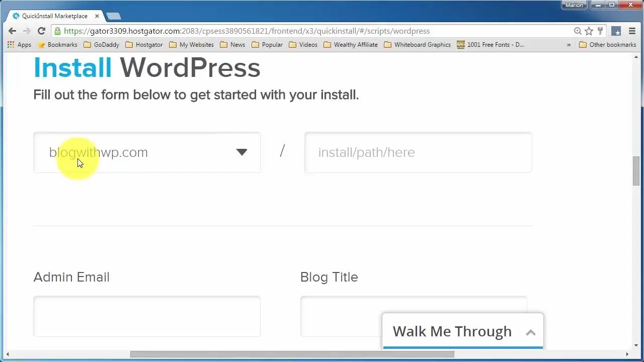The height and width of the screenshot is (362, 644).
Task: Click the 'Fill out the form below' text
Action: click(196, 95)
